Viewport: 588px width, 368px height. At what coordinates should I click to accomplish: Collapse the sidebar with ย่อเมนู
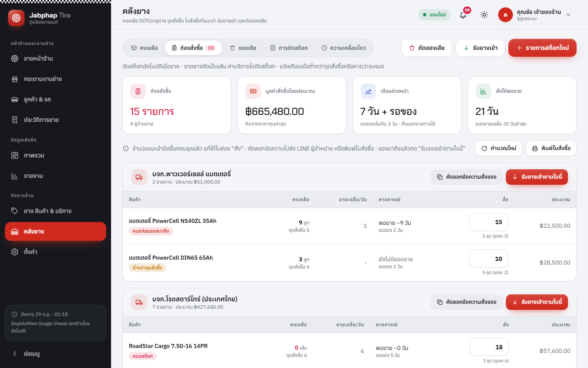tap(56, 354)
